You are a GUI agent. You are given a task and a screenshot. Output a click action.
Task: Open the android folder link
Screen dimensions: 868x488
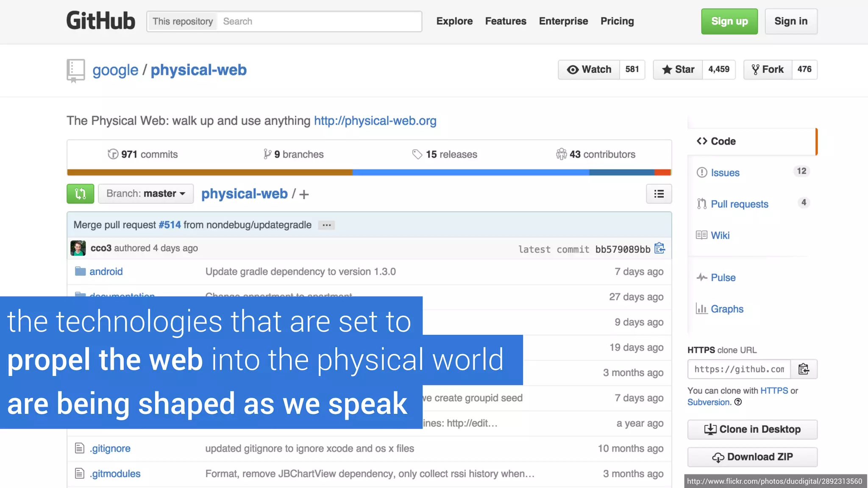[106, 272]
